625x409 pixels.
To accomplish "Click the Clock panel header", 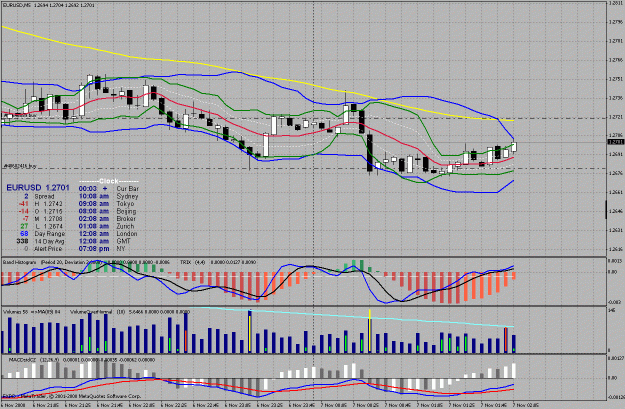I will pyautogui.click(x=108, y=181).
